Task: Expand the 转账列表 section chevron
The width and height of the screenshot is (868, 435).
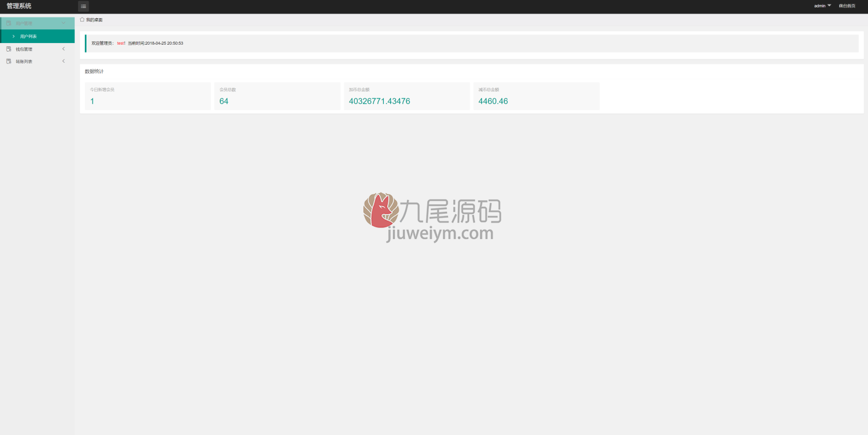Action: [63, 61]
